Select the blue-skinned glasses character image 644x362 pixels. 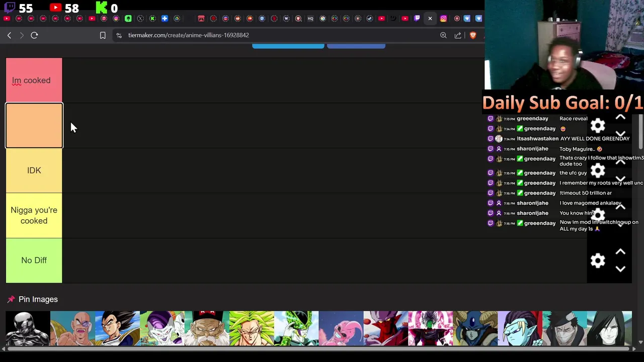coord(520,328)
